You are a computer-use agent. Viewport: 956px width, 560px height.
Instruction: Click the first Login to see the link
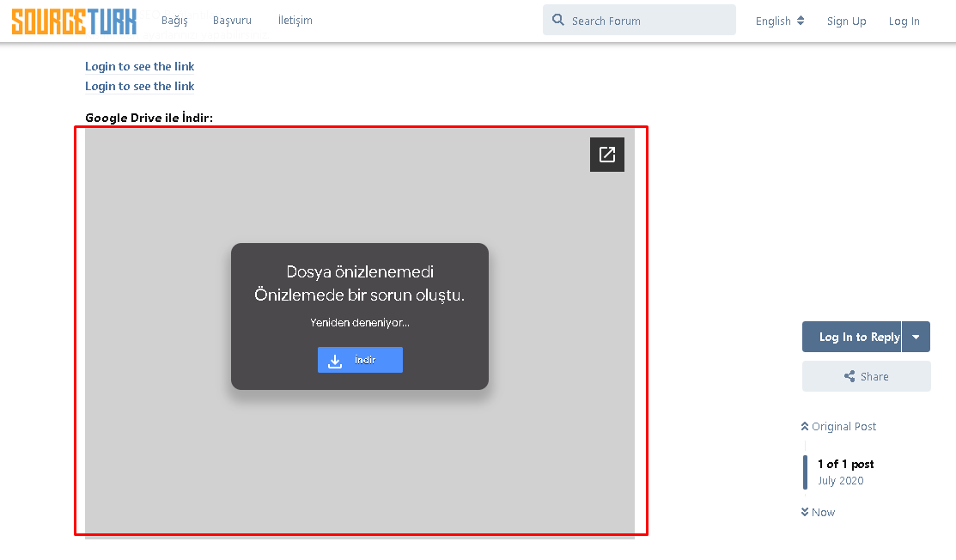point(139,66)
